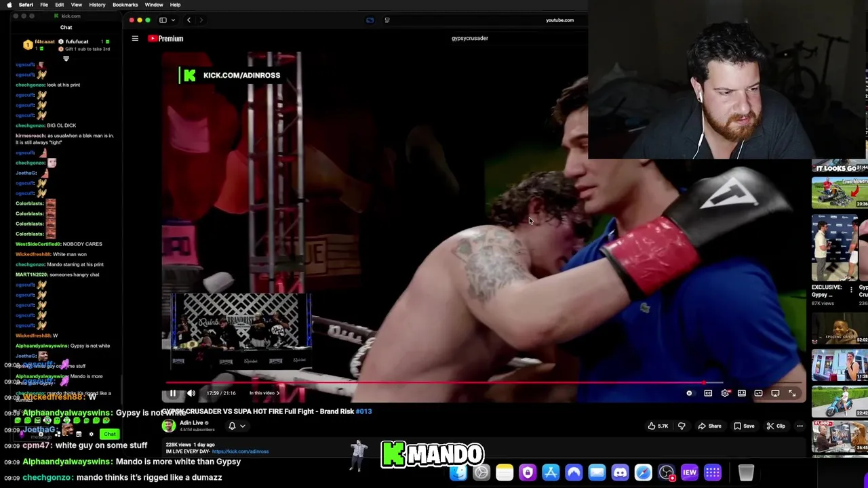This screenshot has width=868, height=488.
Task: Focus the youtube.com address bar
Action: (x=559, y=20)
